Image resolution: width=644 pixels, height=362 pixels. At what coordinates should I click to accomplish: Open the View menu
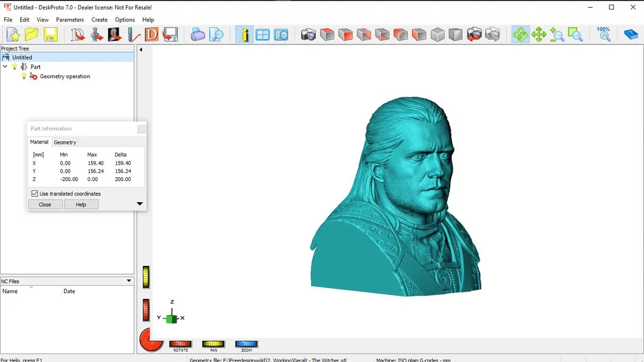click(42, 20)
